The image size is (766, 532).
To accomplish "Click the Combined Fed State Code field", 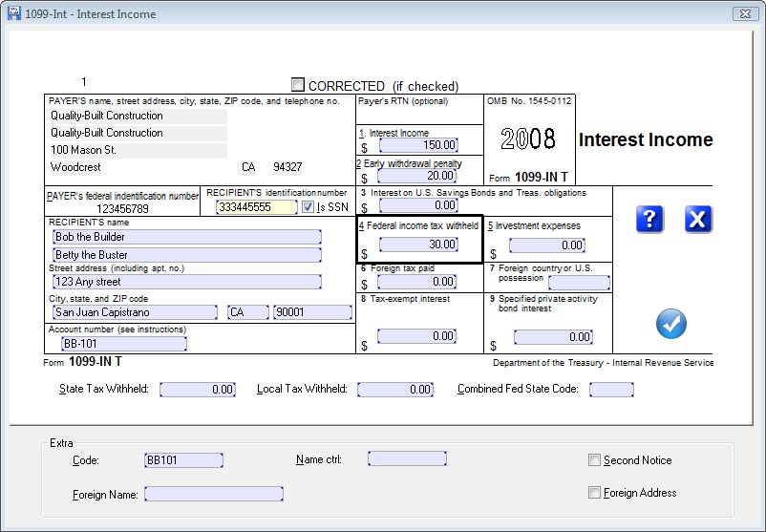I will tap(611, 390).
